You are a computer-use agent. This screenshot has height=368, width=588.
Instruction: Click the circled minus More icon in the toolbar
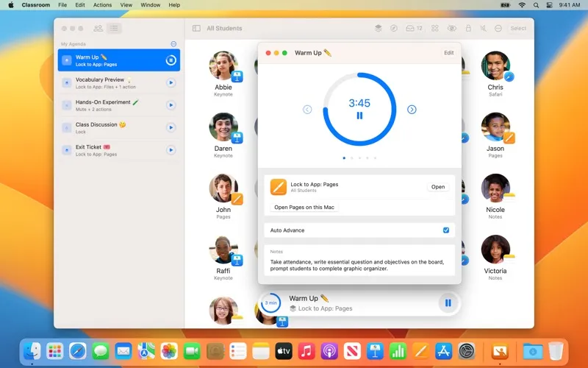(498, 28)
